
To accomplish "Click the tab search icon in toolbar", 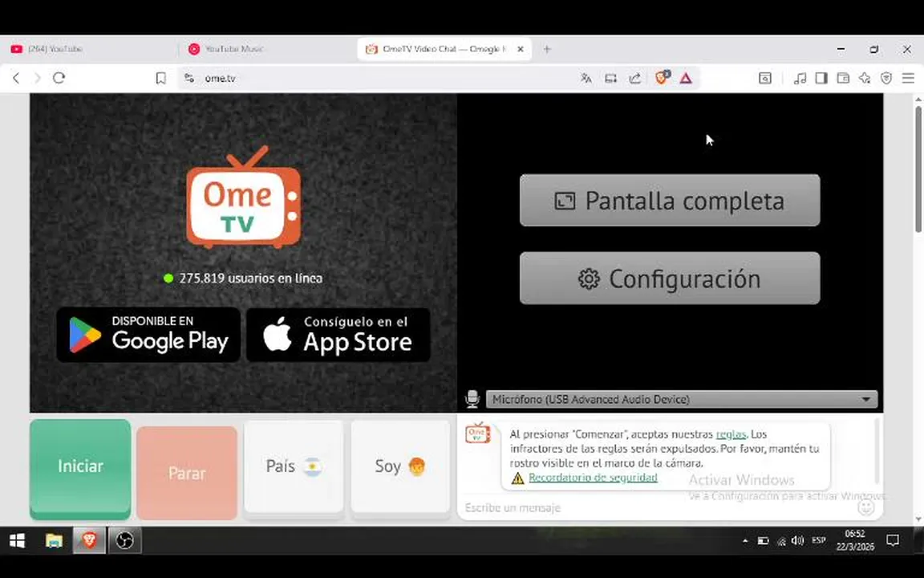I will pyautogui.click(x=765, y=78).
